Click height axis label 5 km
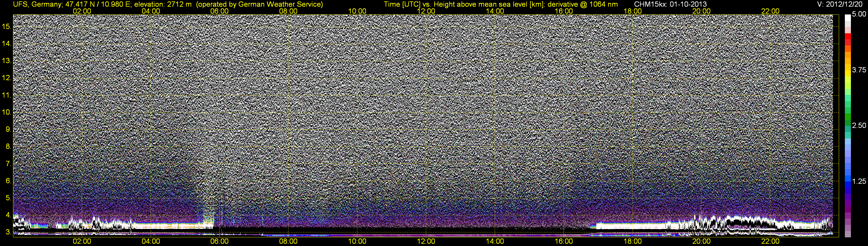 [x=8, y=198]
